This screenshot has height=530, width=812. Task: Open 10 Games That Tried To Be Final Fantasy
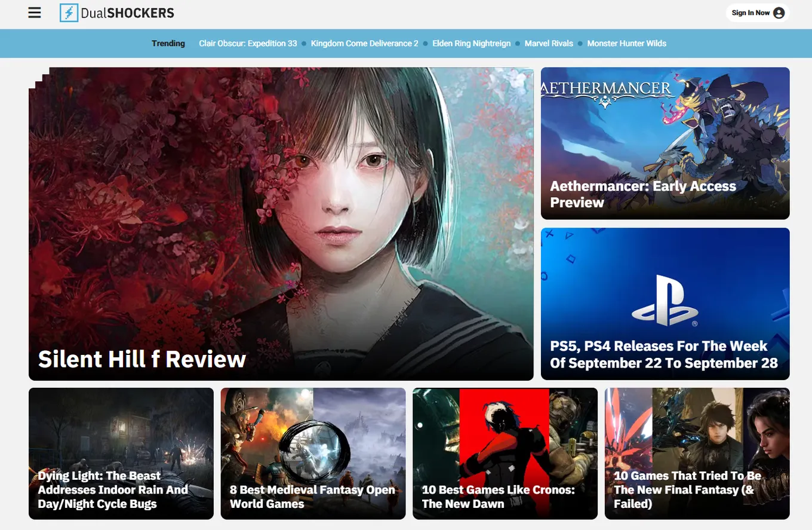[688, 490]
